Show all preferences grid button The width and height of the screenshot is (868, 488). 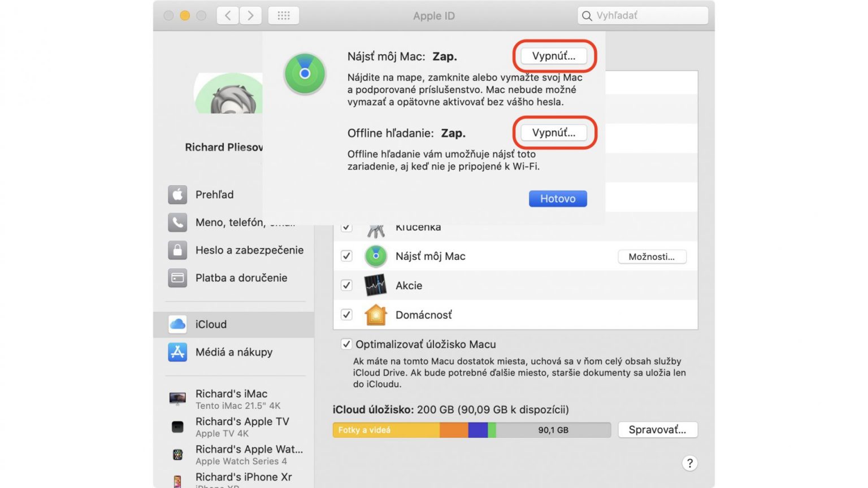click(284, 15)
